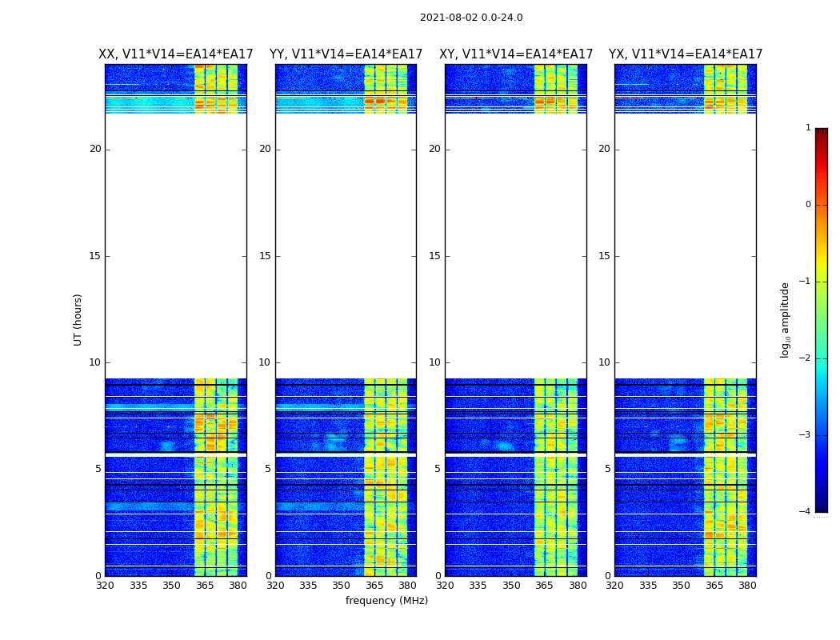Click the "0" y-tick of XX panel

click(x=98, y=576)
